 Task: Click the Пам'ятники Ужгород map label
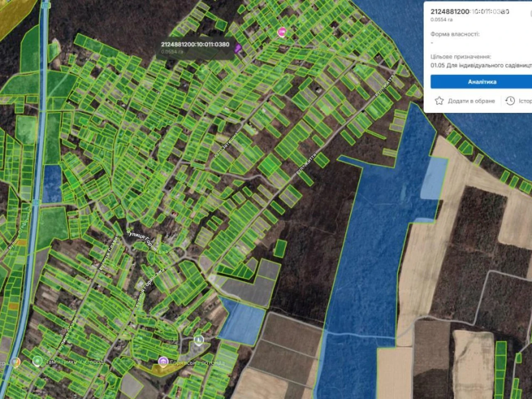(x=74, y=362)
